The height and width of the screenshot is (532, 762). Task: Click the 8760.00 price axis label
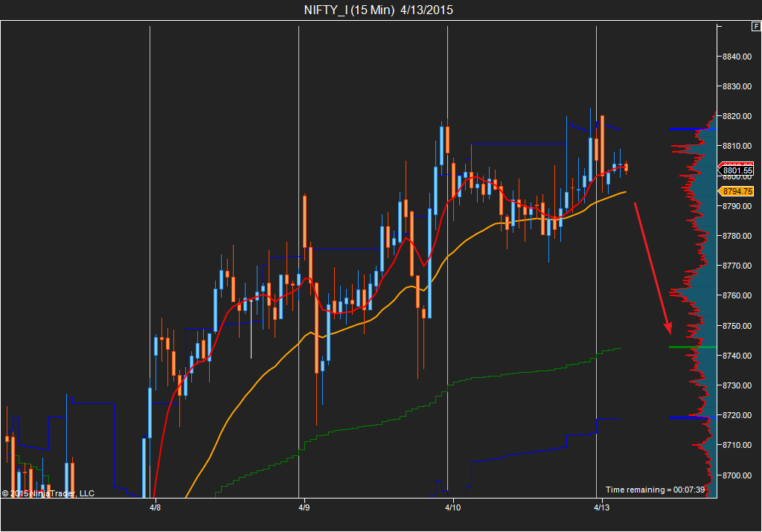click(x=737, y=296)
